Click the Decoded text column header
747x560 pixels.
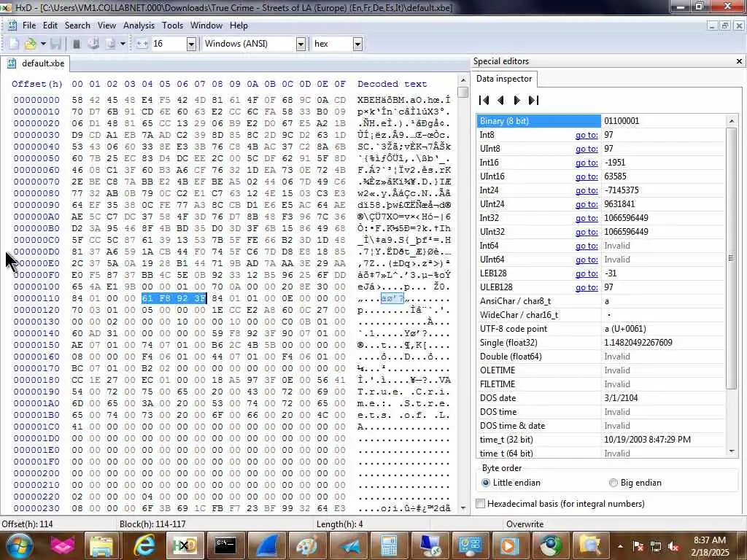tap(392, 84)
